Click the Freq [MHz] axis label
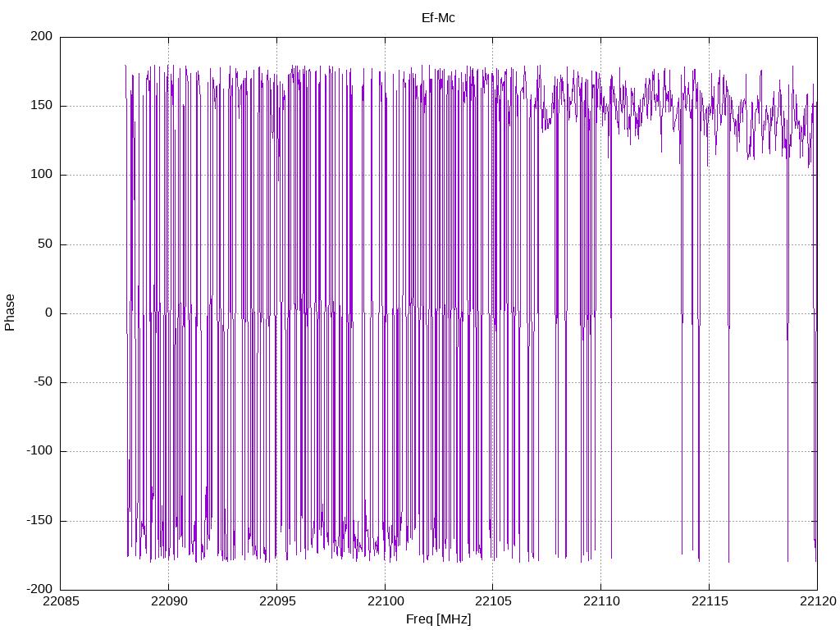The width and height of the screenshot is (840, 630). click(x=438, y=619)
